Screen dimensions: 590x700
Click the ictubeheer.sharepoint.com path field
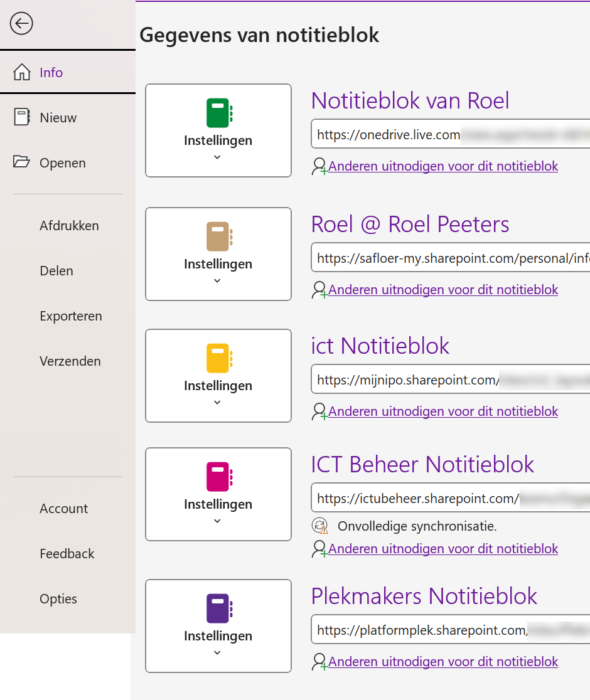click(x=451, y=499)
